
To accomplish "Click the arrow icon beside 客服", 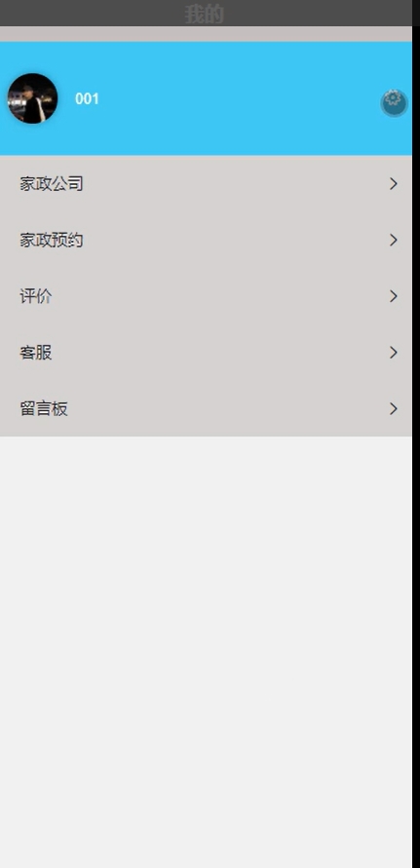I will (x=394, y=353).
